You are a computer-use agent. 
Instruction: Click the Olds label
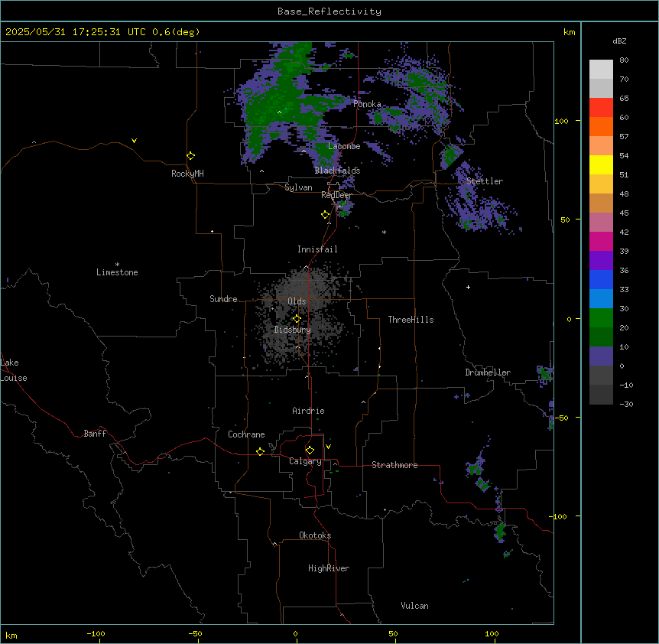point(297,301)
